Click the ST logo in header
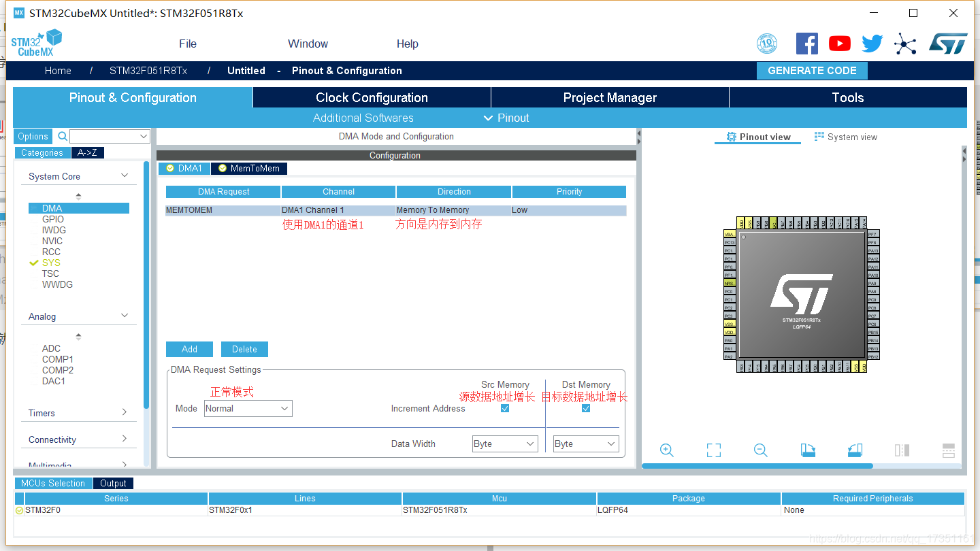Viewport: 980px width, 551px height. click(948, 44)
